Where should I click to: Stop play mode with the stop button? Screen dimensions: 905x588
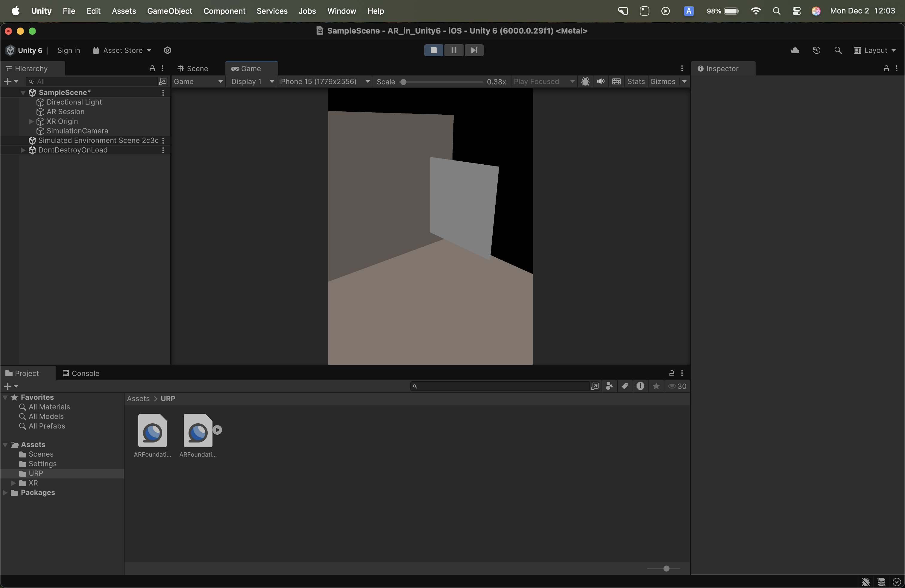433,50
